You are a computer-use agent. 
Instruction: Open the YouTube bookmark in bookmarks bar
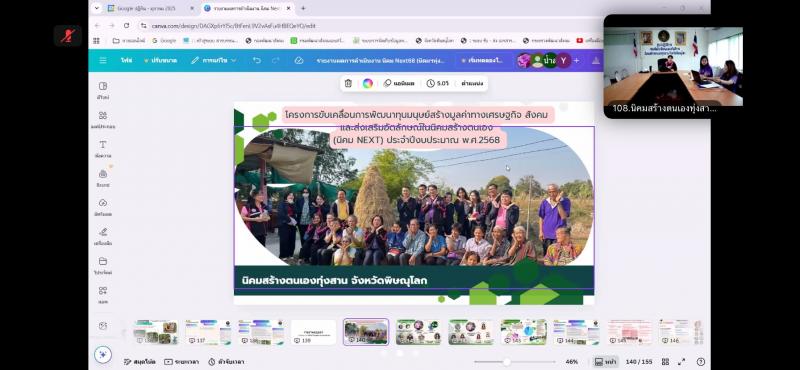(589, 40)
